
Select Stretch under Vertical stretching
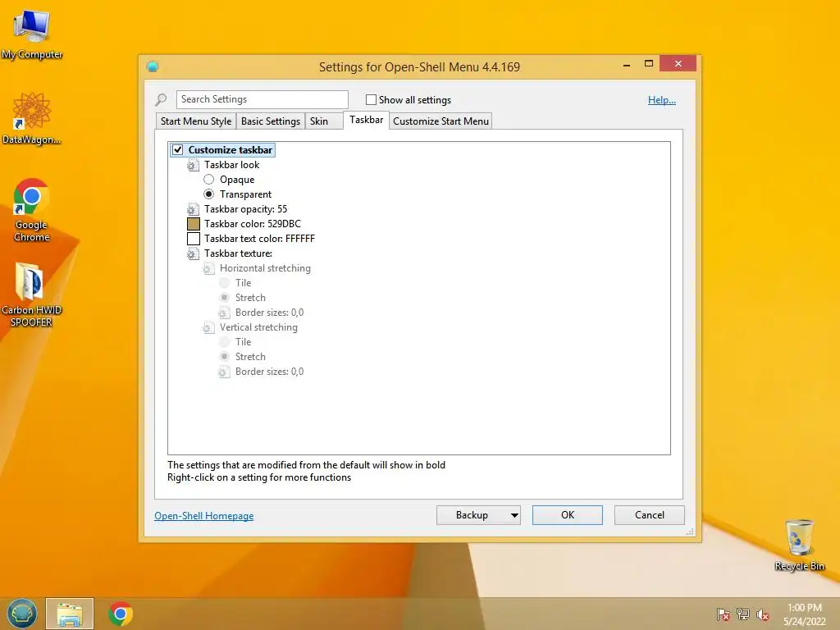(225, 356)
